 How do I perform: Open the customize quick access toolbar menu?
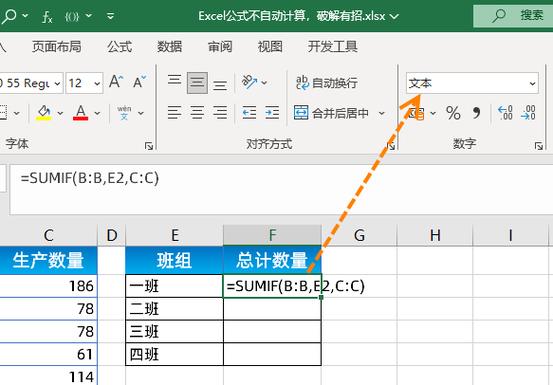[x=110, y=16]
